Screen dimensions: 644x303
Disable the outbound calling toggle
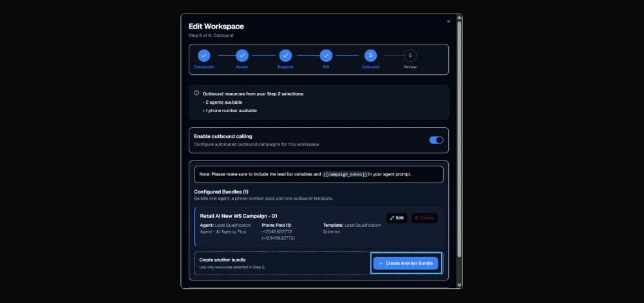pyautogui.click(x=436, y=140)
